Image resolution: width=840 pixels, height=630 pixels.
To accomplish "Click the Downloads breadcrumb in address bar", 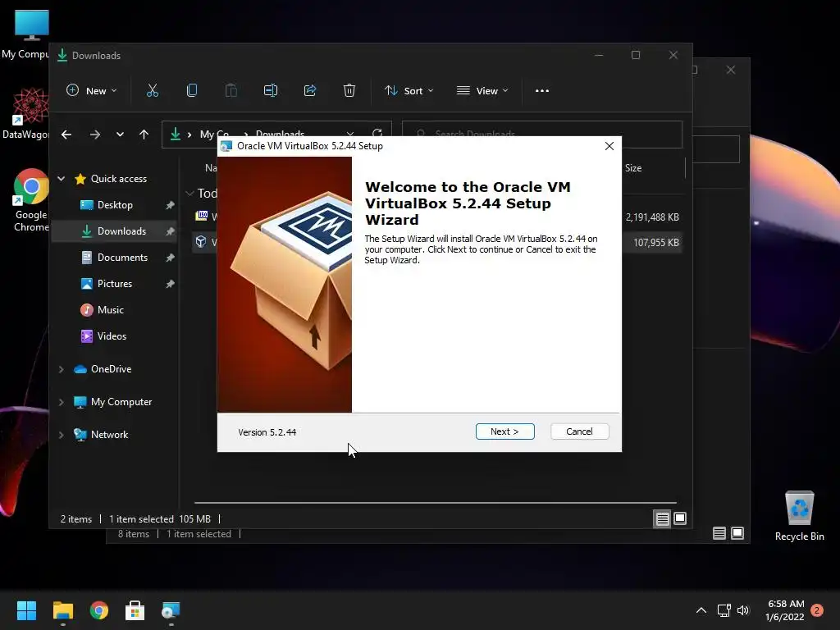I will [280, 133].
